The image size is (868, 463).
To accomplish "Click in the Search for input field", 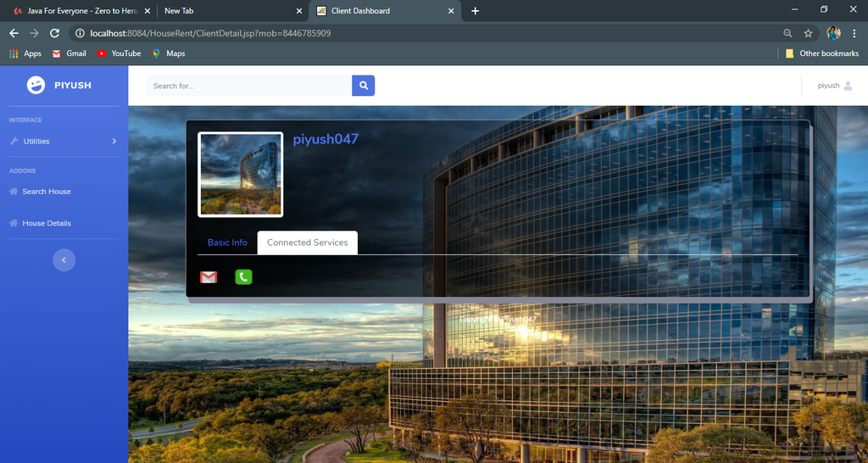I will pyautogui.click(x=249, y=86).
